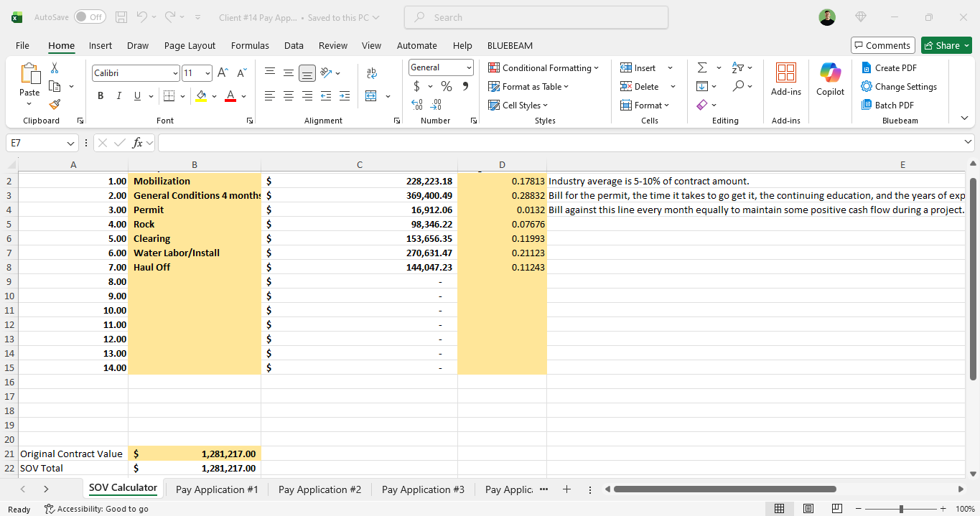Viewport: 980px width, 516px height.
Task: Select cell containing Water Labor/Install
Action: (195, 253)
